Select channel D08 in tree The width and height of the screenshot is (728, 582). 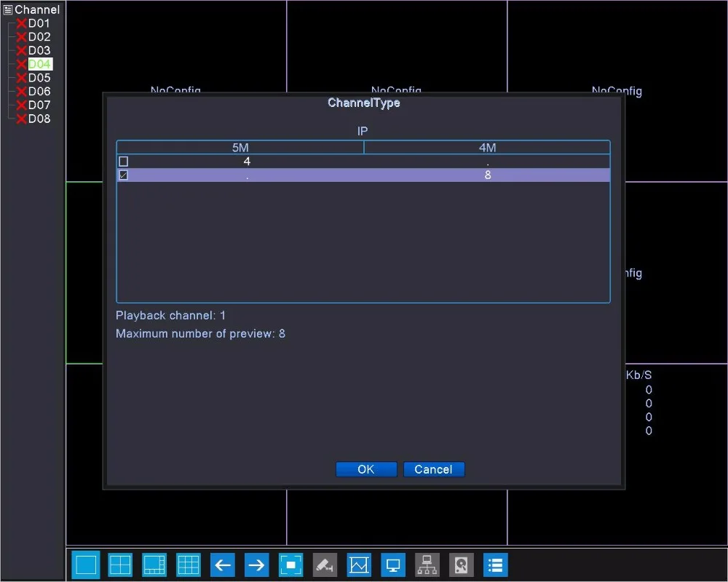[39, 119]
